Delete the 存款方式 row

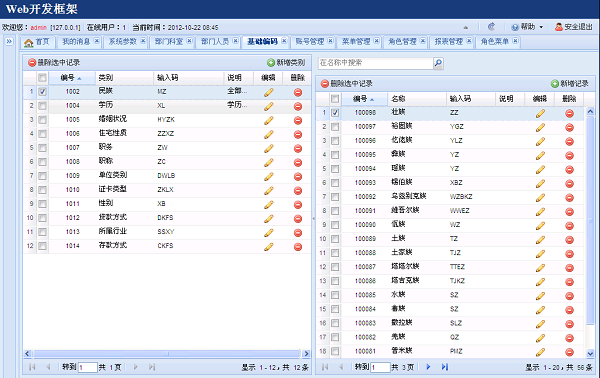pyautogui.click(x=298, y=247)
